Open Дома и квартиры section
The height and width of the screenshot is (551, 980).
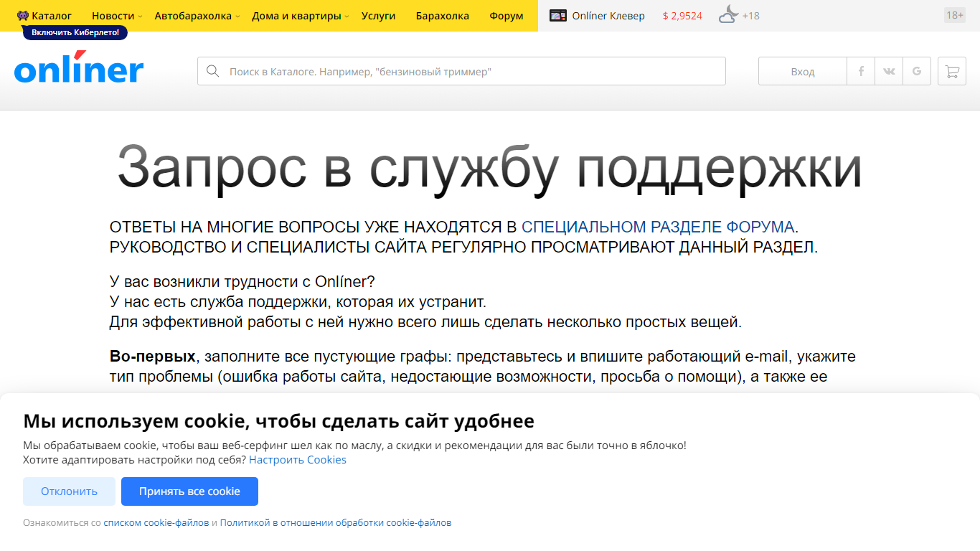[296, 16]
